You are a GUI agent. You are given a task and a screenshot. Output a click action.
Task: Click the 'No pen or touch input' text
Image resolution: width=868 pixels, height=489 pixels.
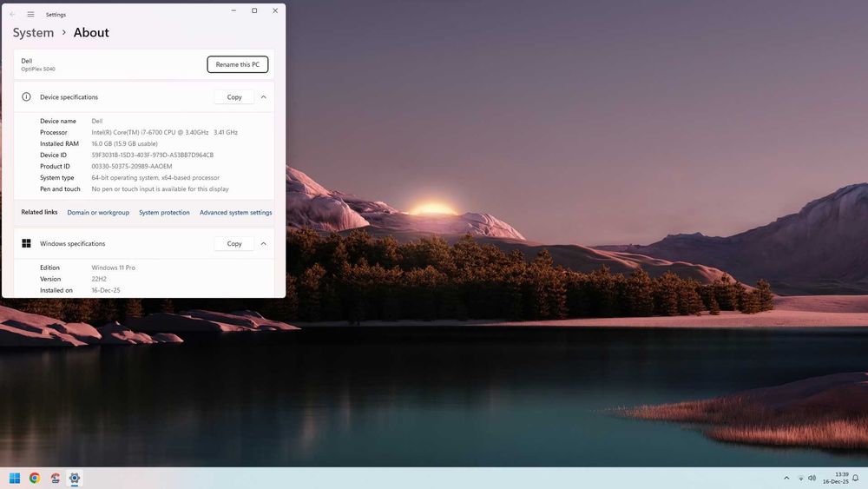(160, 188)
